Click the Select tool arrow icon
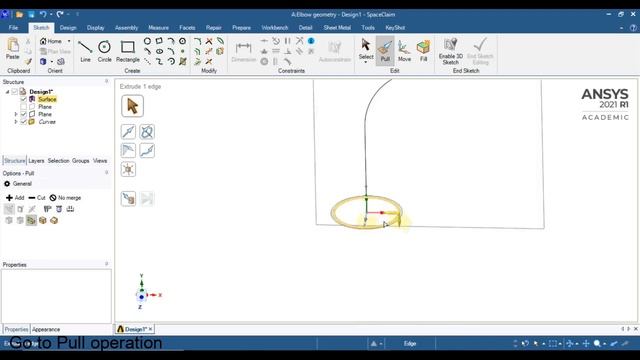This screenshot has height=360, width=640. pos(366,45)
